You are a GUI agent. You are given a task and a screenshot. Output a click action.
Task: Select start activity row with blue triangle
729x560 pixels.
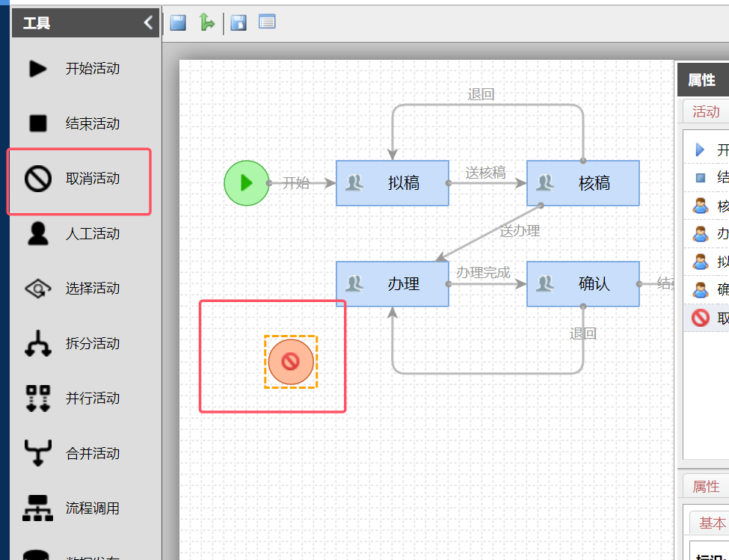[707, 150]
